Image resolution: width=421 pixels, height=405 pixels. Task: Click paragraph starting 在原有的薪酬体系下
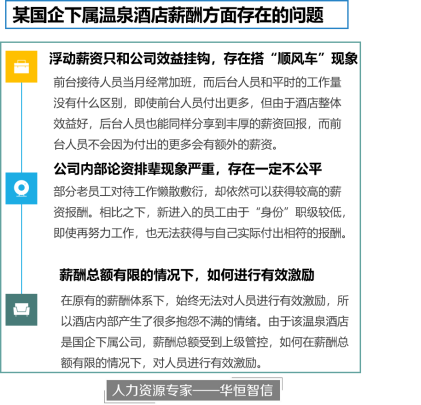point(205,332)
